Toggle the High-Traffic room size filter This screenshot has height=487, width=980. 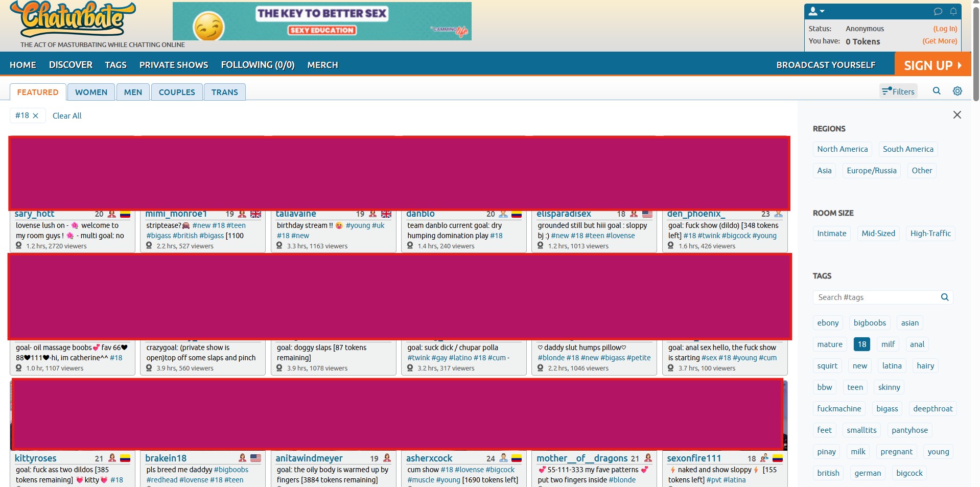coord(930,233)
